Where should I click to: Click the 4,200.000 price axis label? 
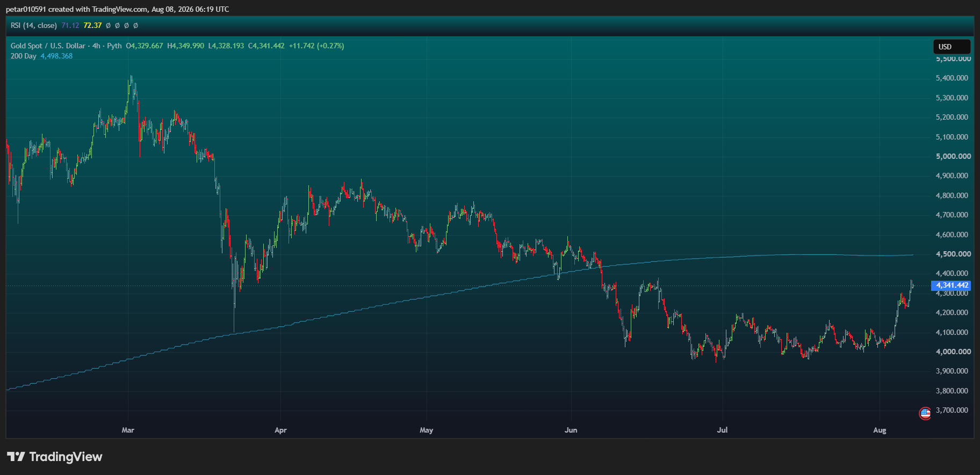pos(952,312)
